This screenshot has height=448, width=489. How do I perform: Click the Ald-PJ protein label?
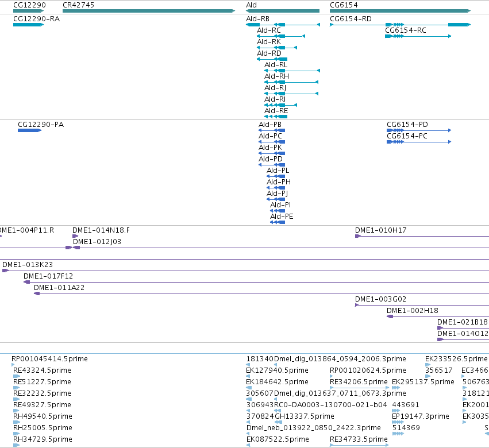tap(277, 194)
